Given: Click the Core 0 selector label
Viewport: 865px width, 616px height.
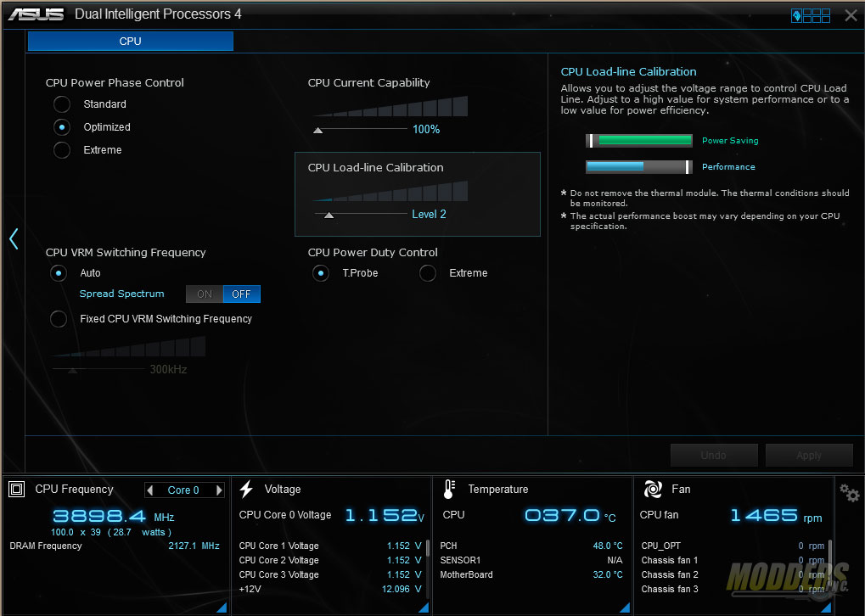Looking at the screenshot, I should (183, 490).
